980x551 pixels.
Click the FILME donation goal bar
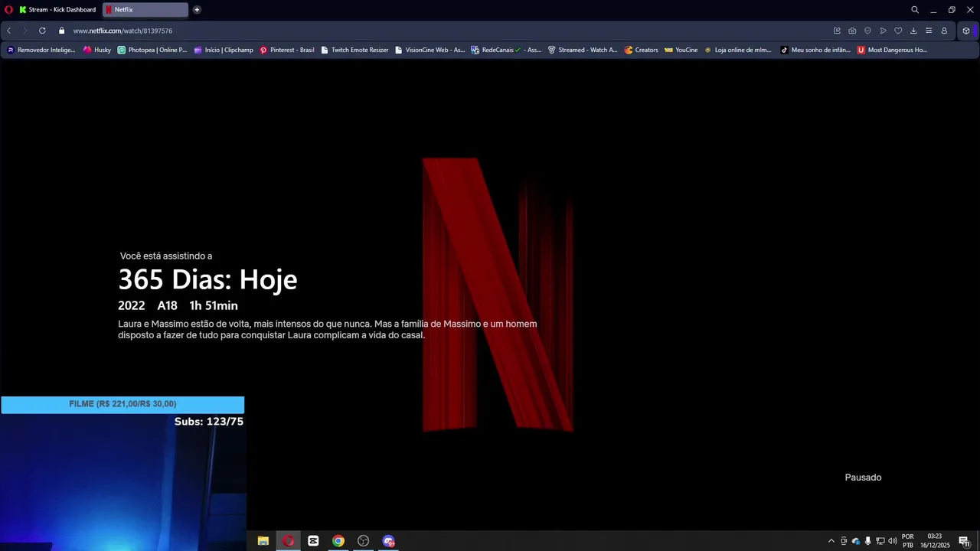coord(122,405)
